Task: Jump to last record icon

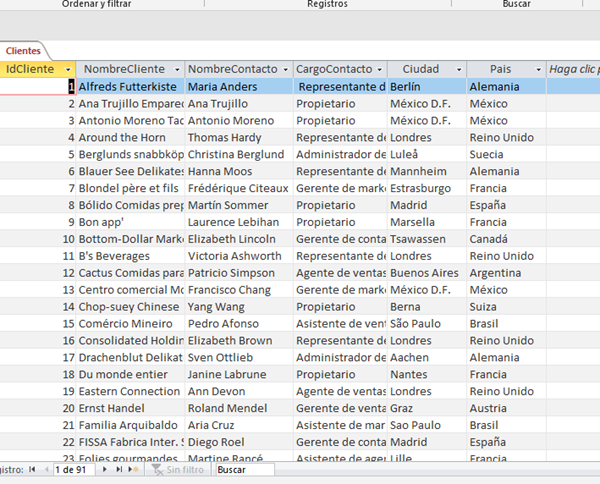Action: [x=119, y=469]
